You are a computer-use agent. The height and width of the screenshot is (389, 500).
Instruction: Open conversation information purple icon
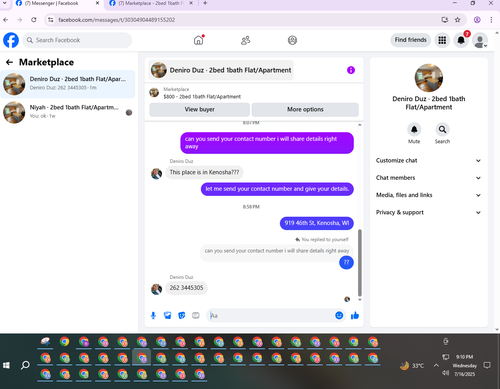(351, 70)
